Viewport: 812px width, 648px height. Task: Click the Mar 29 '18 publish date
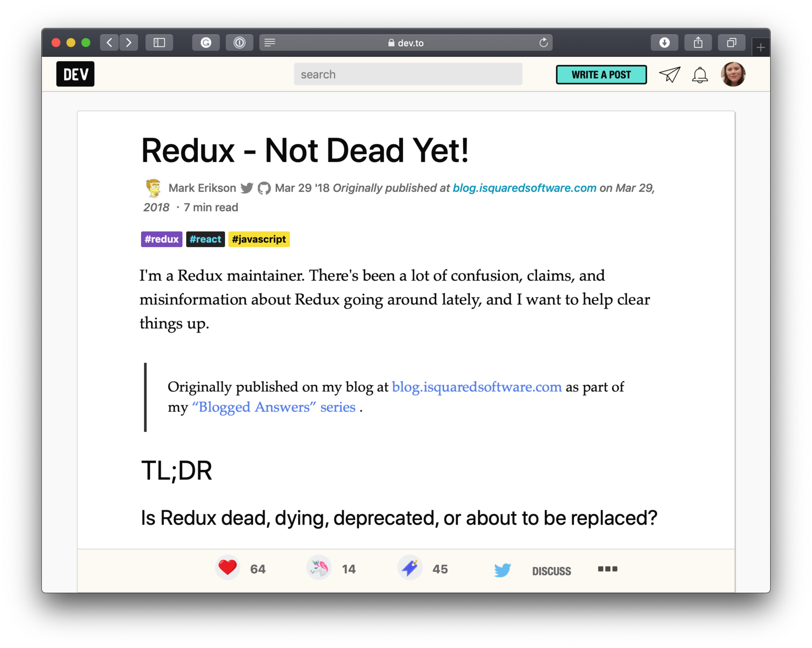click(302, 188)
